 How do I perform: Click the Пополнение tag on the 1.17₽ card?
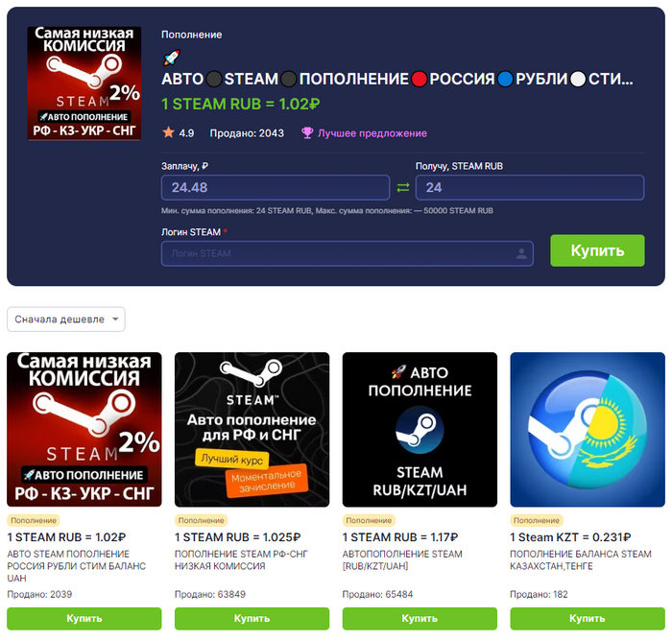(369, 520)
